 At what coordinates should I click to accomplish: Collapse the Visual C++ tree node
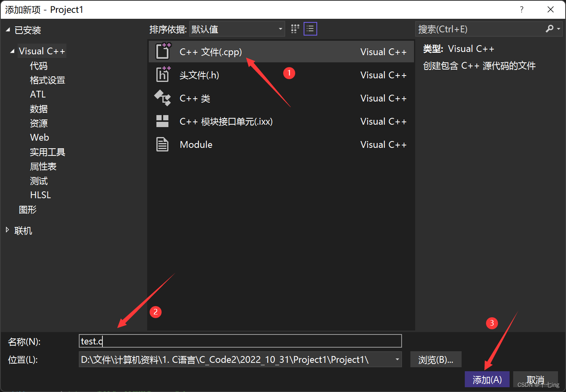point(12,51)
